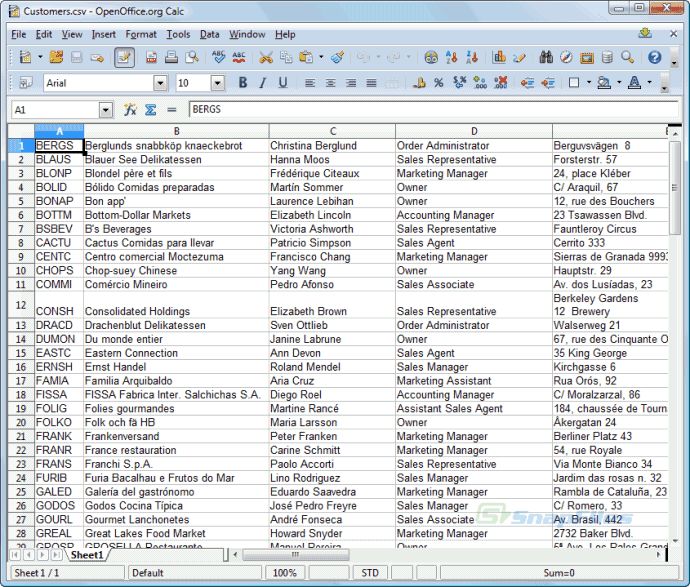This screenshot has height=587, width=690.
Task: Click the Zoom magnifier icon
Action: (x=628, y=57)
